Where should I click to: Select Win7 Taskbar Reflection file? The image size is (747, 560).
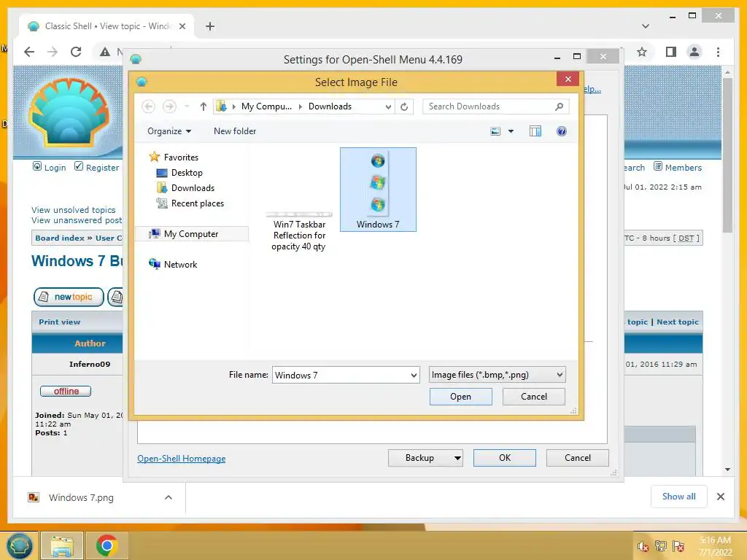[x=299, y=231]
